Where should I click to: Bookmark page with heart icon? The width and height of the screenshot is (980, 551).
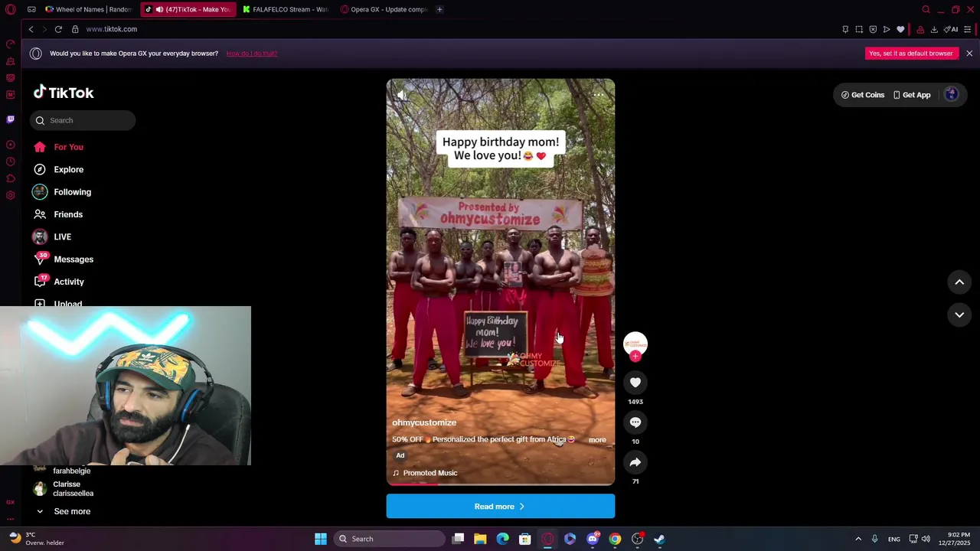coord(900,29)
